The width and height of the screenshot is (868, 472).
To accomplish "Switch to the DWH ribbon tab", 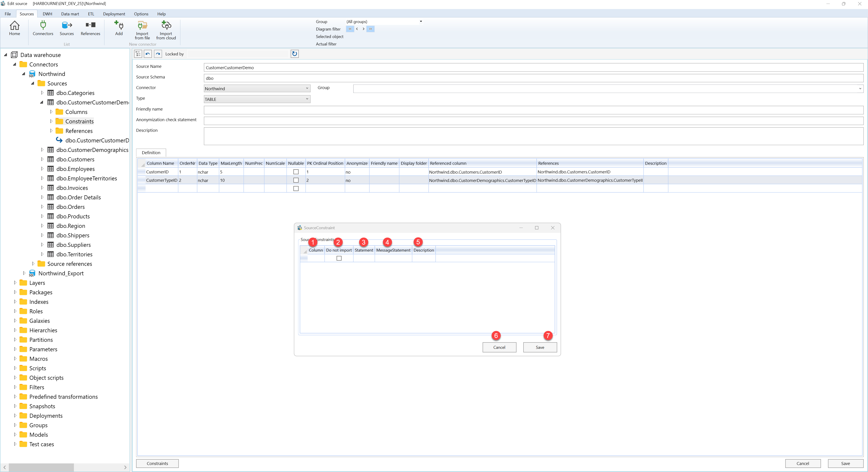I will click(47, 14).
